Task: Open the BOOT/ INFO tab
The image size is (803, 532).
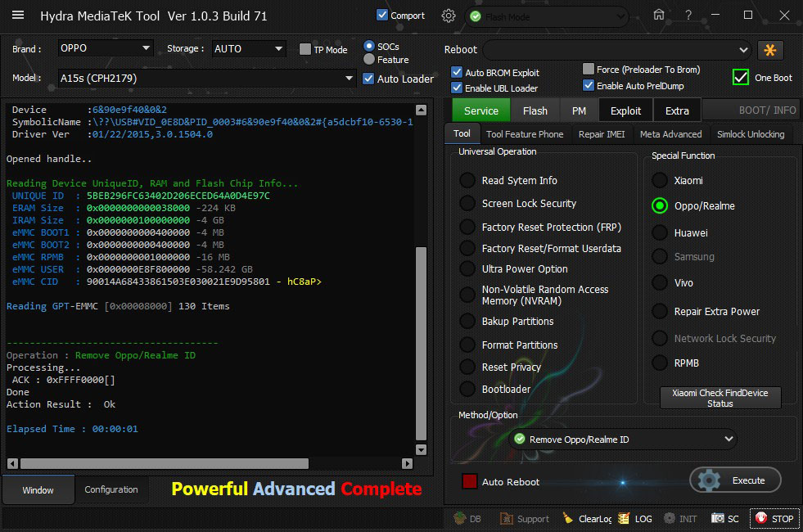Action: tap(751, 110)
